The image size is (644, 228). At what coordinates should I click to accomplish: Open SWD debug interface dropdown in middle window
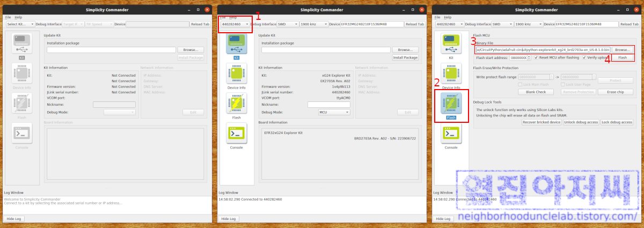[x=287, y=24]
